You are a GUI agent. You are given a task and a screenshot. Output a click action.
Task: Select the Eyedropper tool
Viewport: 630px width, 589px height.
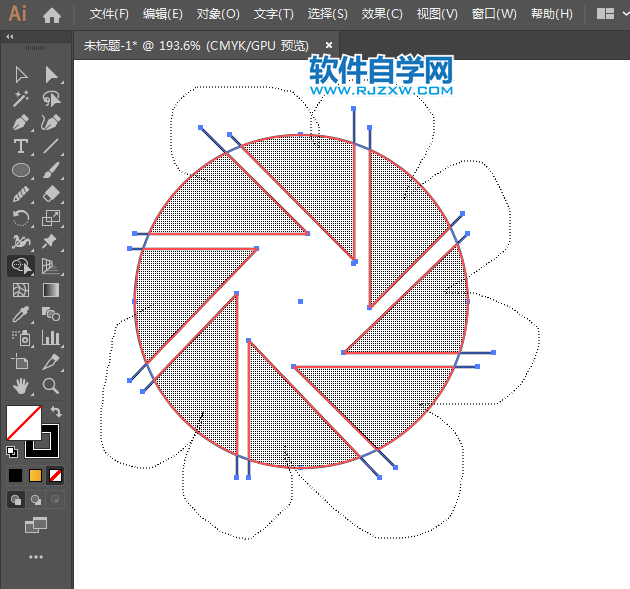click(x=20, y=314)
